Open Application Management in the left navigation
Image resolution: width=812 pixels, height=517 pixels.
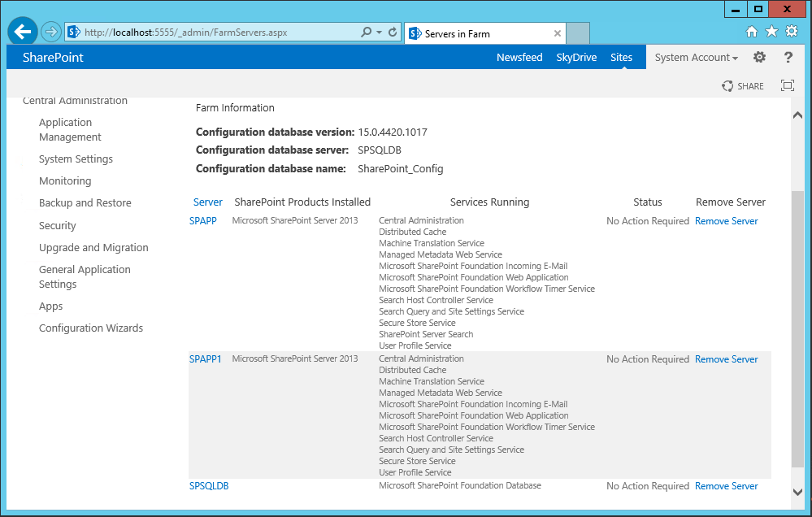coord(70,129)
